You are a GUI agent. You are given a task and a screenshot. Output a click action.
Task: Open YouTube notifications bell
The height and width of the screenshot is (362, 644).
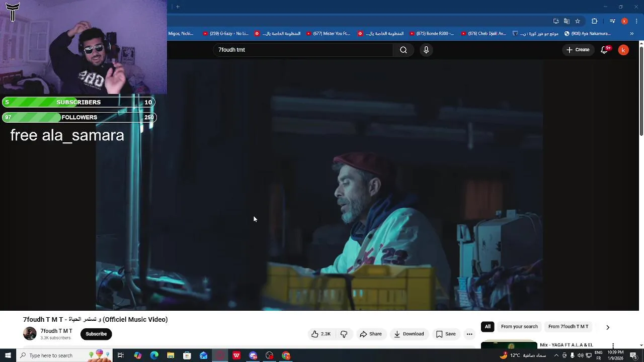(x=605, y=50)
